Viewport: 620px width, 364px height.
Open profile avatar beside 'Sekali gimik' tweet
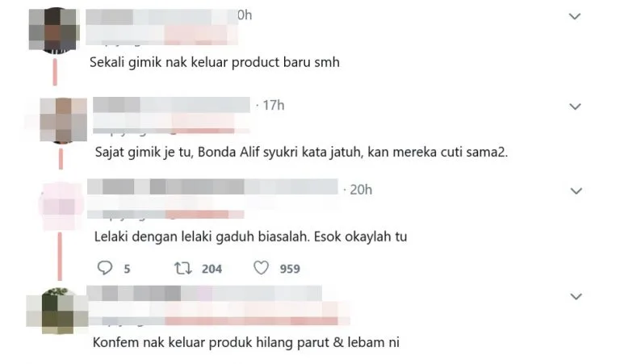pos(54,30)
